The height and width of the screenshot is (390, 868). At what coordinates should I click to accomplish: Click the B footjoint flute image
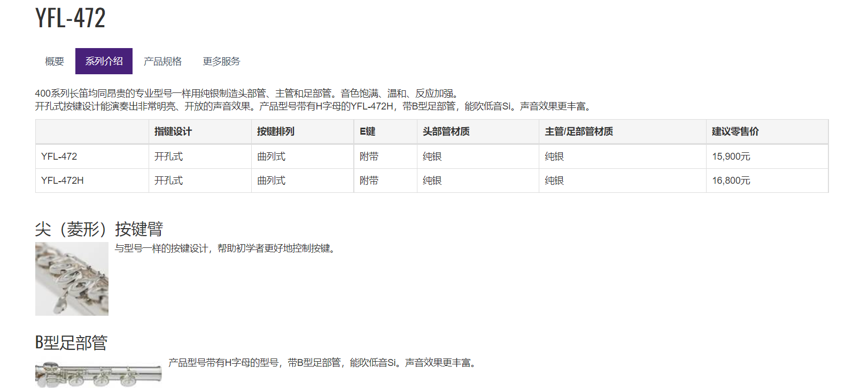pos(98,374)
